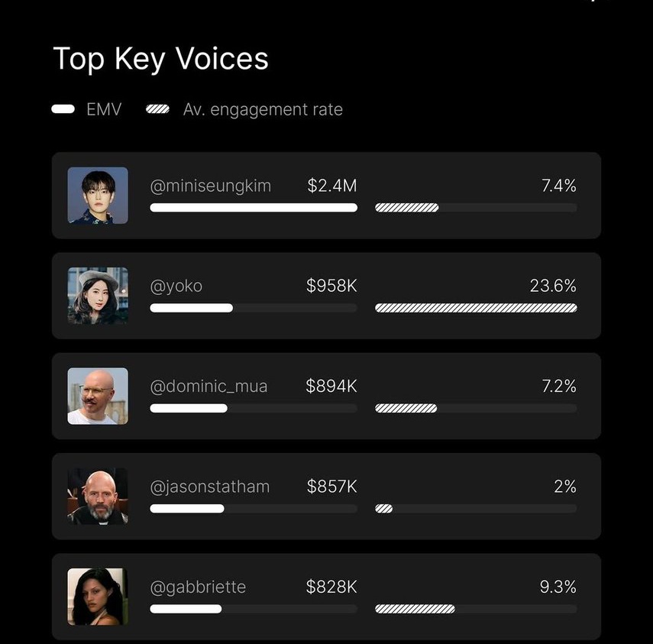Click the striped engagement rate legend icon
The image size is (653, 644).
pyautogui.click(x=157, y=109)
